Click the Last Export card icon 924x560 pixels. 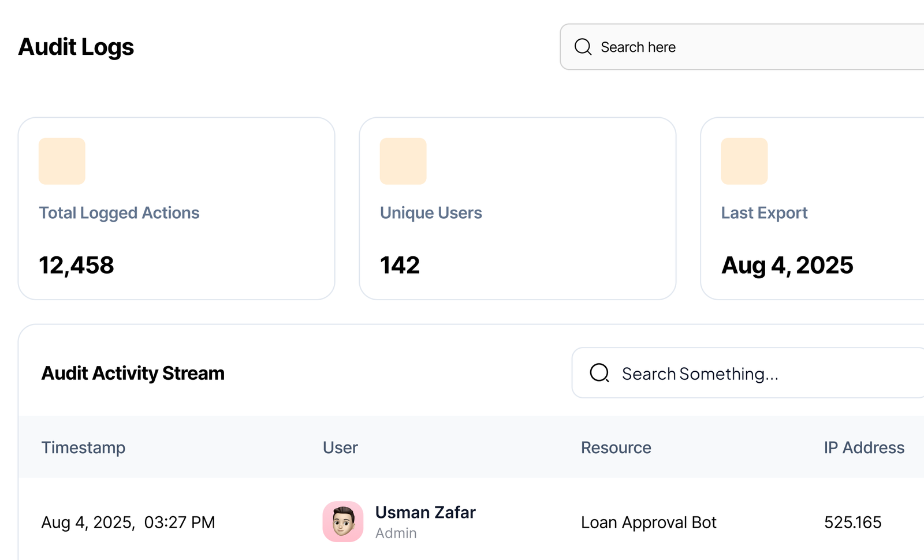[x=744, y=161]
